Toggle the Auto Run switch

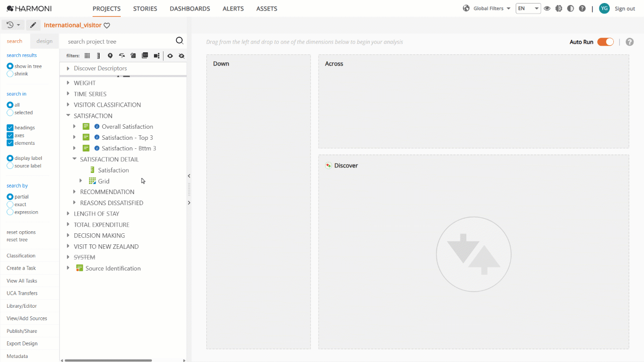click(x=605, y=42)
